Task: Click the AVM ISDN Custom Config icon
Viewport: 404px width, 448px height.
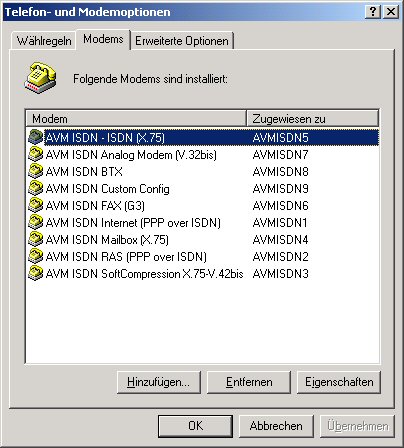Action: [35, 188]
